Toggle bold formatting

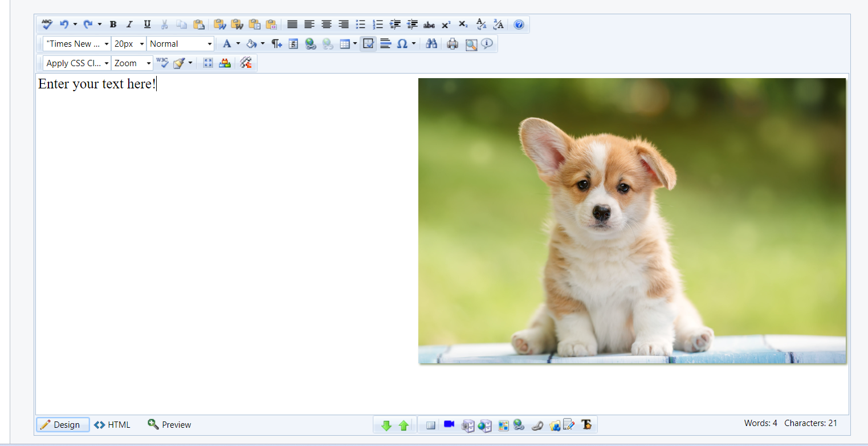pos(113,25)
